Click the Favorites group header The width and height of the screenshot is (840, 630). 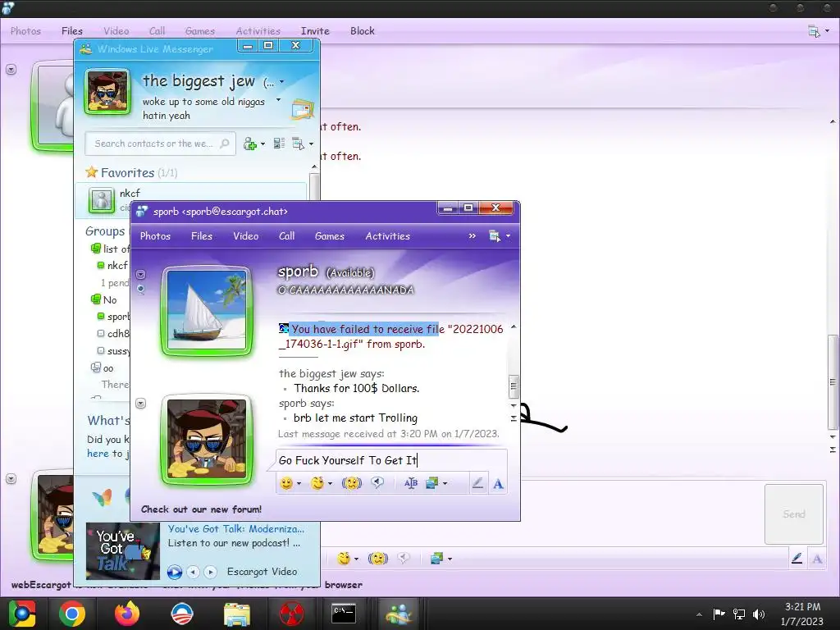(132, 172)
